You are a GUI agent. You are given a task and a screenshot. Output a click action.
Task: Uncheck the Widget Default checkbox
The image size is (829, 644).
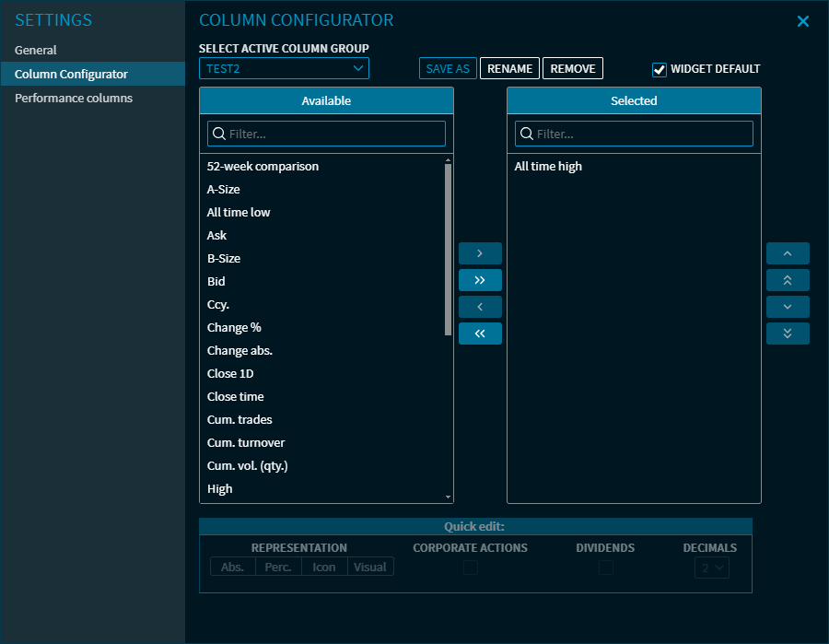(x=660, y=69)
